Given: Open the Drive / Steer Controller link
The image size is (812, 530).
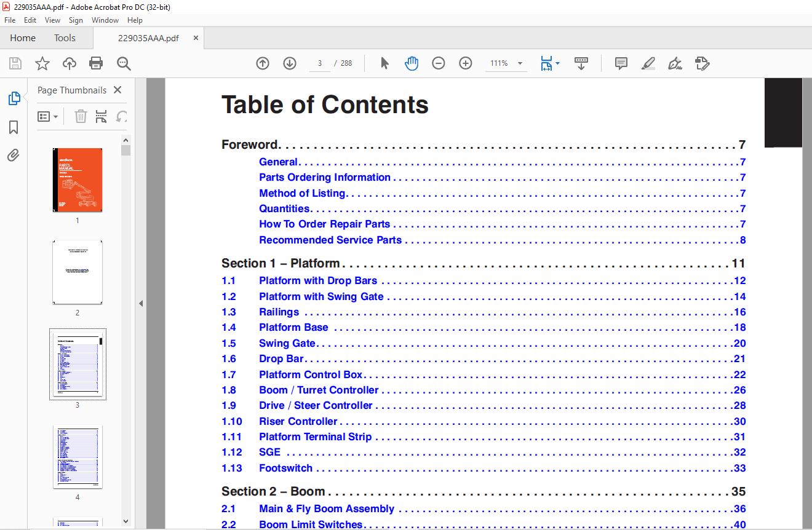Looking at the screenshot, I should [x=316, y=406].
